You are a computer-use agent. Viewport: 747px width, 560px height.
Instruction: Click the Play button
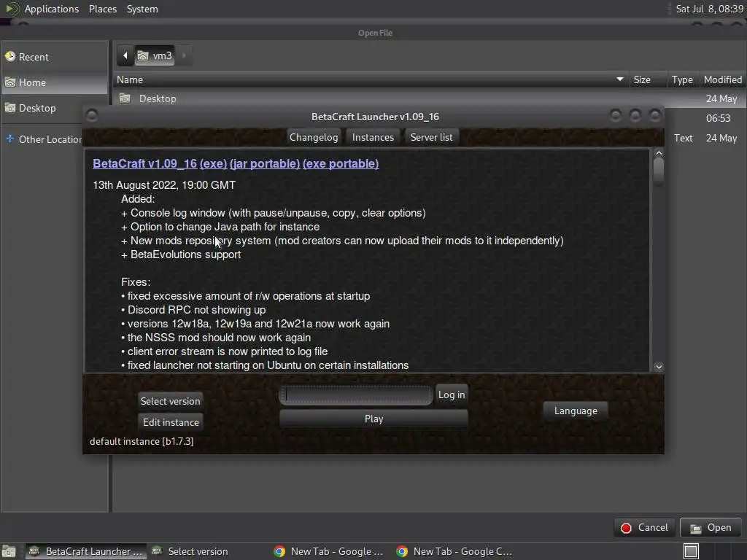373,419
